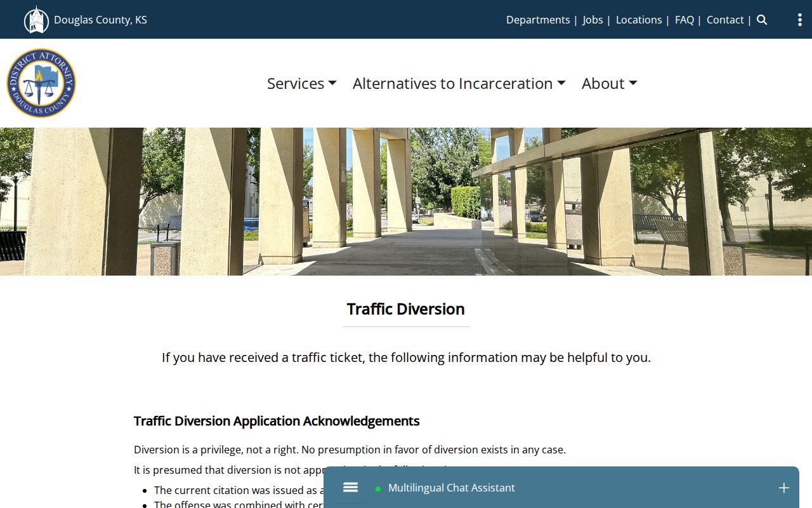This screenshot has height=508, width=812.
Task: Click the 'Diversion is a privilege' sentence
Action: click(x=350, y=450)
